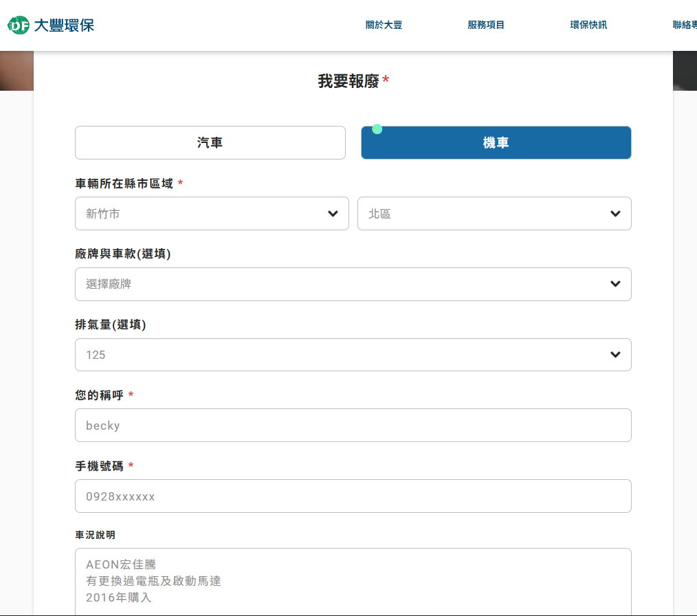697x616 pixels.
Task: Open the 北區 district dropdown
Action: tap(488, 214)
